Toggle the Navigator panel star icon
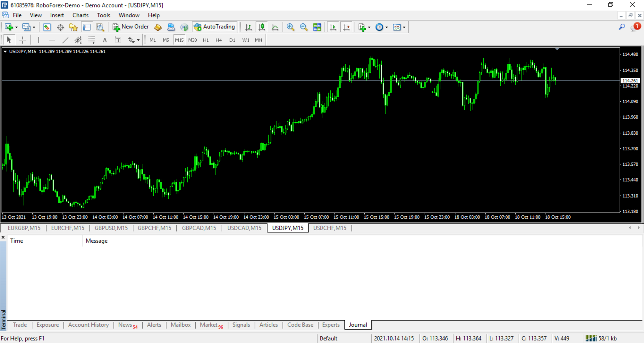Image resolution: width=644 pixels, height=343 pixels. tap(73, 27)
